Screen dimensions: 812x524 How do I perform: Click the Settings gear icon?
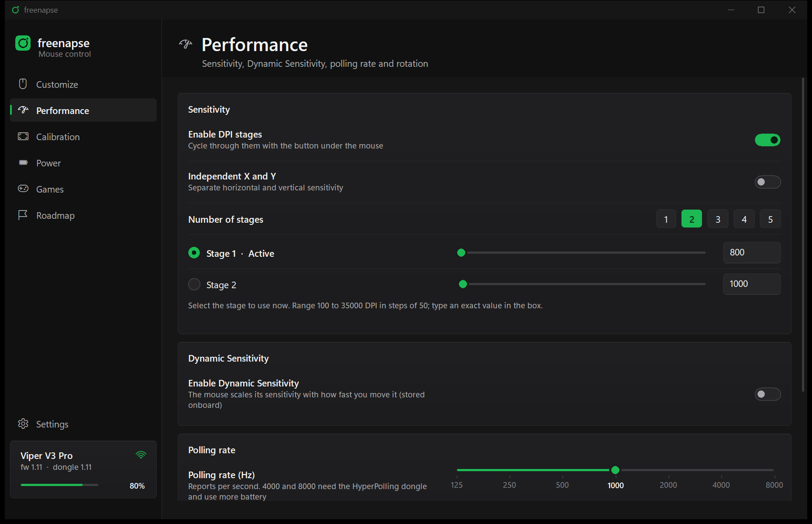pyautogui.click(x=23, y=424)
